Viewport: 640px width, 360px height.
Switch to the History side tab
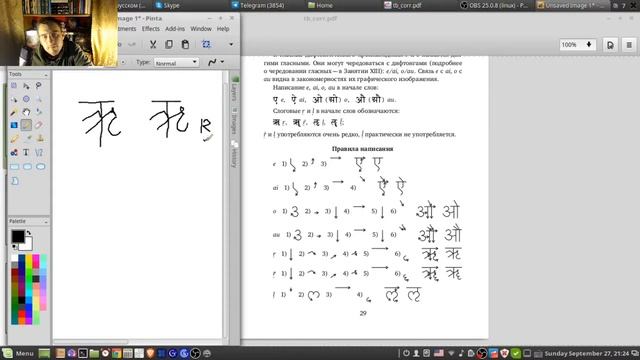tap(235, 154)
